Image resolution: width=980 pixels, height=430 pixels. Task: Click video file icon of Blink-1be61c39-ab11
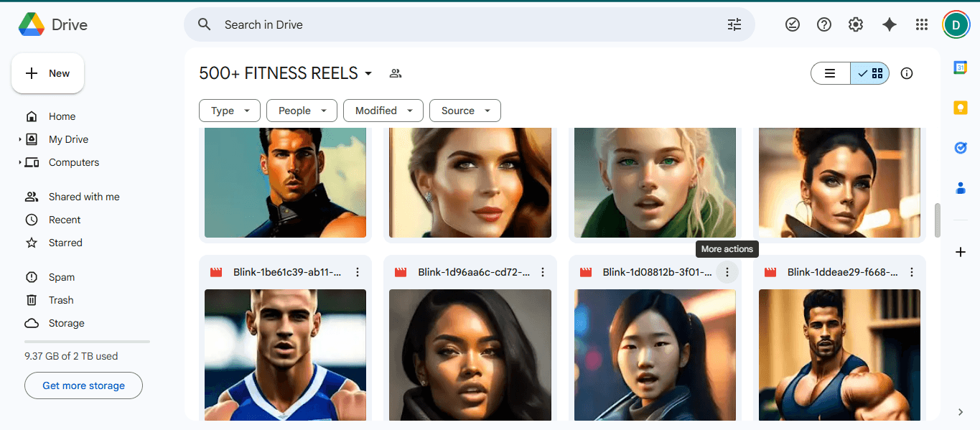pos(216,272)
